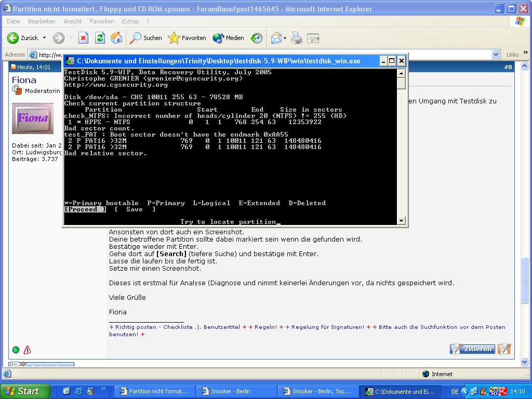The image size is (532, 399).
Task: Open the Benutzertitel signature link
Action: click(221, 327)
